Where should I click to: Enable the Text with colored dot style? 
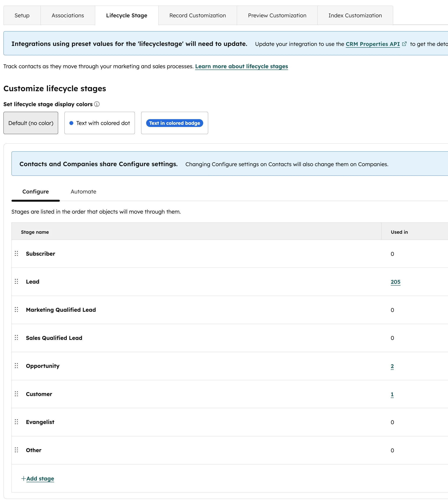pyautogui.click(x=100, y=123)
